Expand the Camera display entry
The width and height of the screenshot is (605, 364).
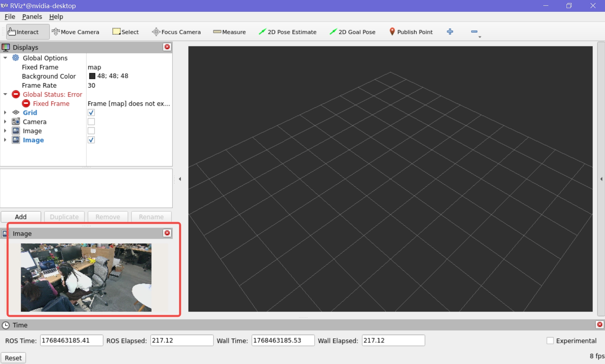[x=5, y=122]
